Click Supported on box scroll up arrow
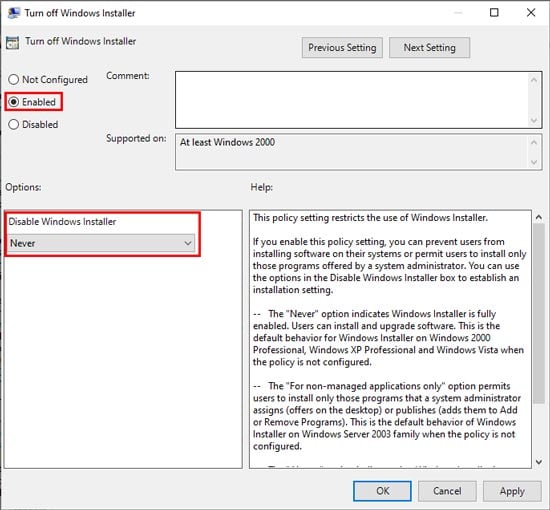Viewport: 550px width, 510px height. pos(534,142)
